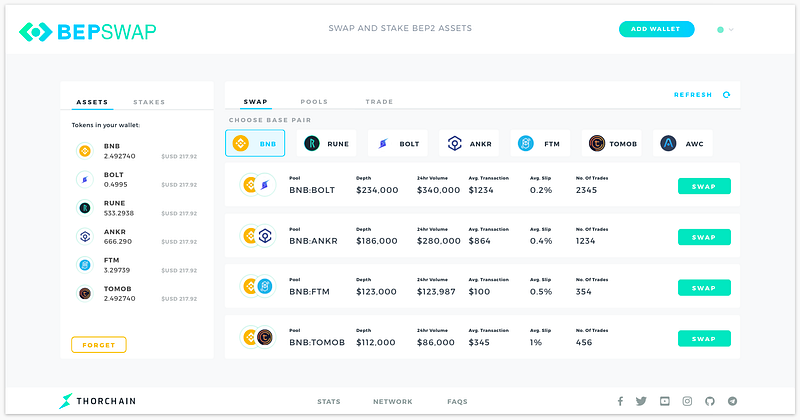
Task: Click the ANKR token icon in wallet list
Action: point(85,236)
